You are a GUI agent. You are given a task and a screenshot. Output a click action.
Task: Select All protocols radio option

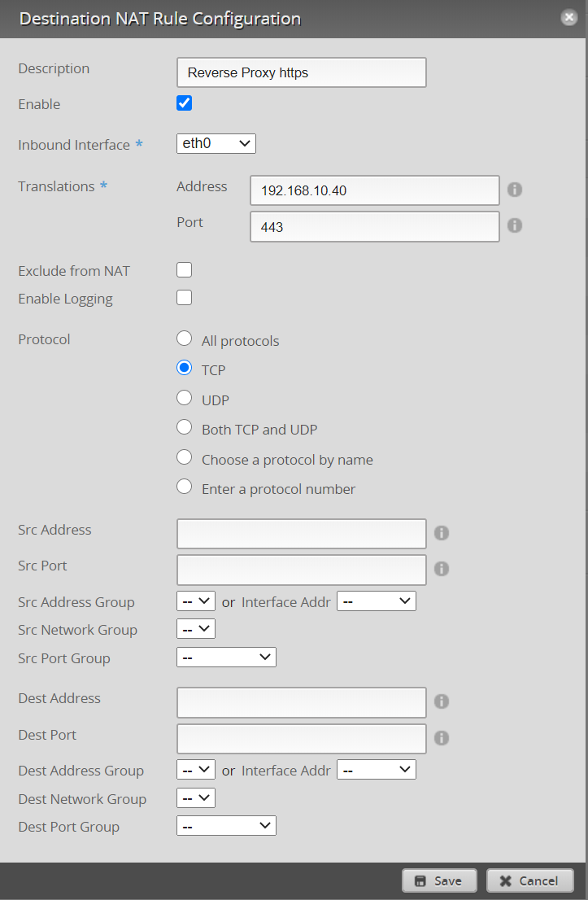tap(185, 339)
